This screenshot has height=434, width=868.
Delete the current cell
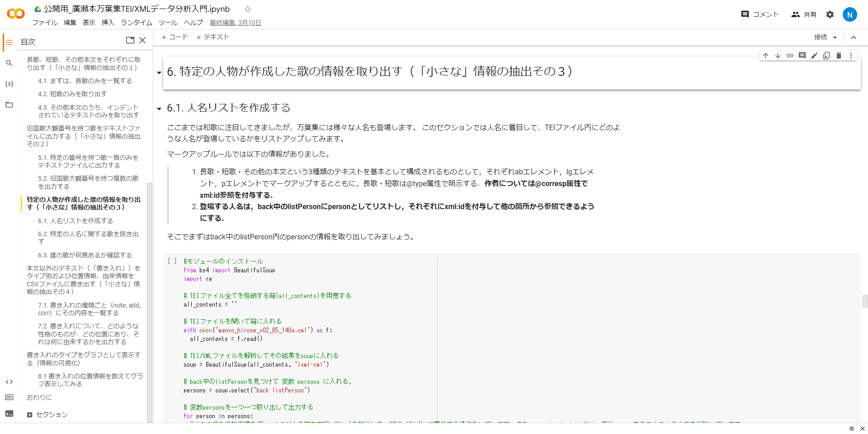click(x=839, y=56)
